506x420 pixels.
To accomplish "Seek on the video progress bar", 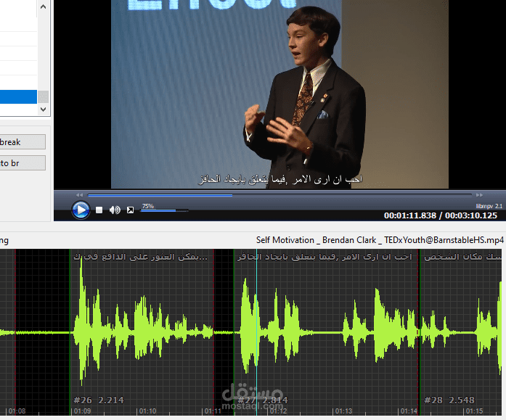I will point(279,195).
